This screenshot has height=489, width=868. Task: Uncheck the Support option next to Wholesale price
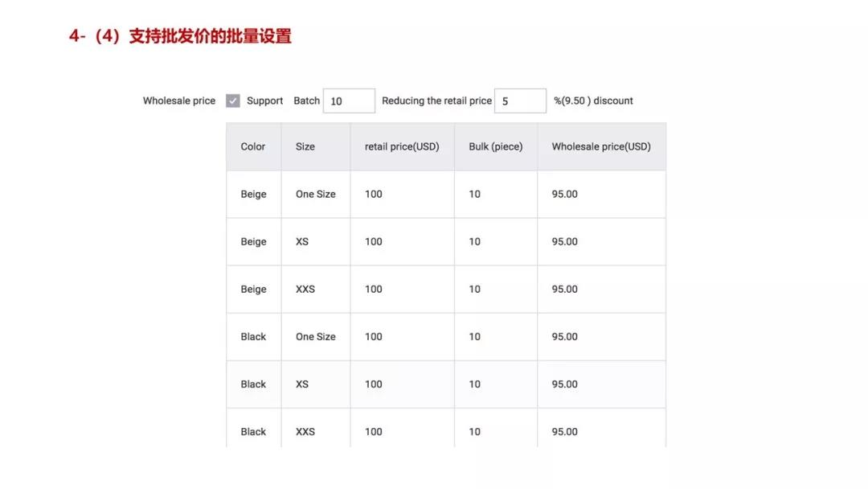[x=232, y=100]
